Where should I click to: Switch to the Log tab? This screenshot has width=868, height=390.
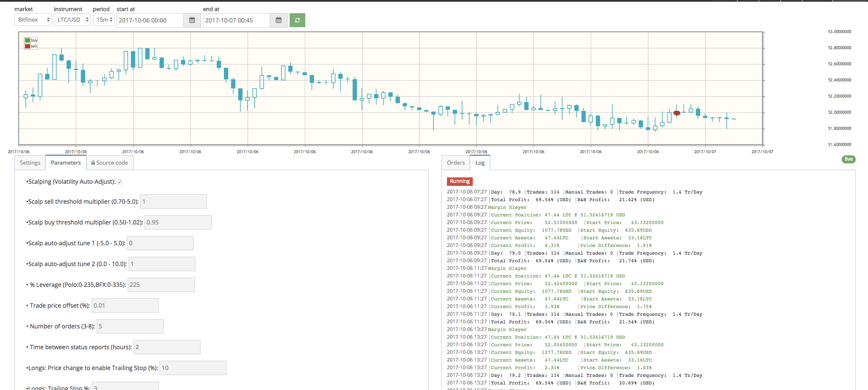(480, 163)
